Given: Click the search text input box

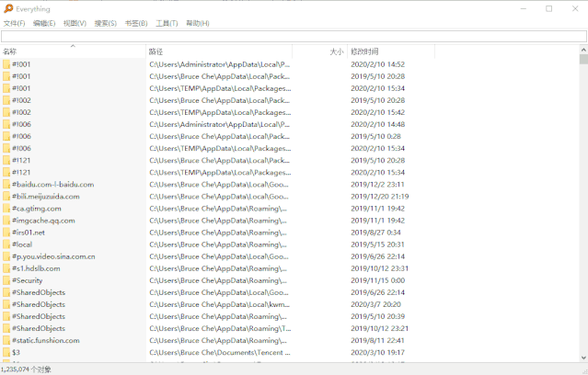Looking at the screenshot, I should click(x=294, y=37).
